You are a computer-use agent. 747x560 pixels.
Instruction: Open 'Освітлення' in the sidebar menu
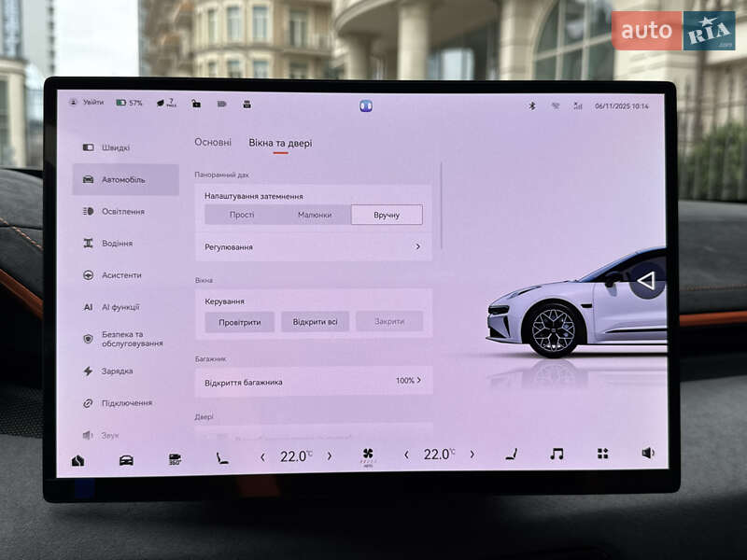point(122,212)
